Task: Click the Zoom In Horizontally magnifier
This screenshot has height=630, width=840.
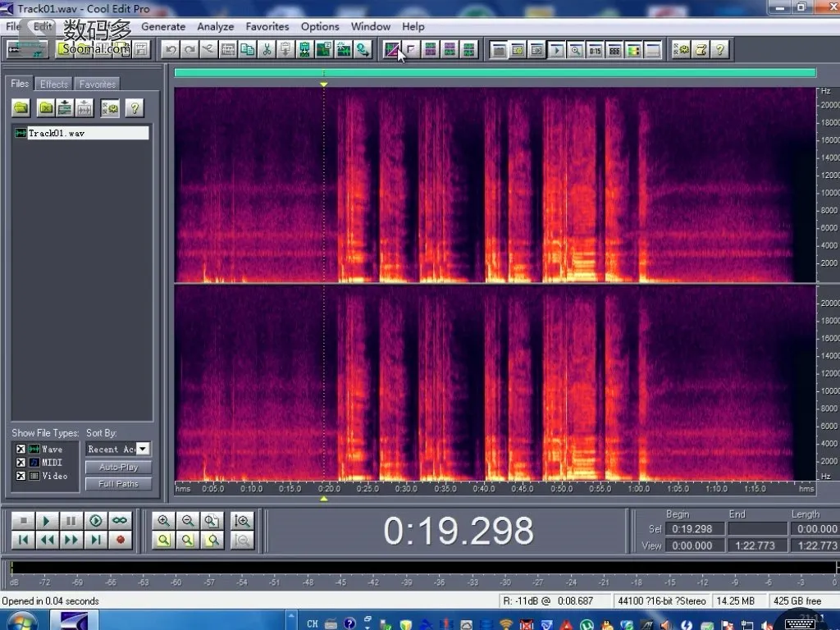Action: coord(163,520)
